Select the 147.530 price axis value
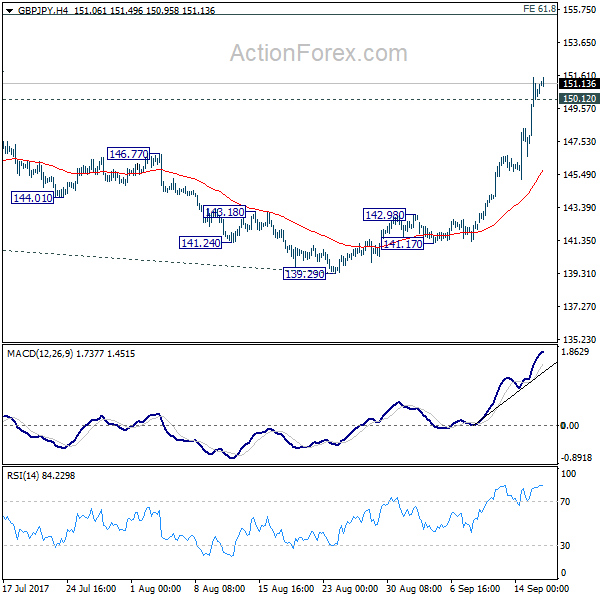The height and width of the screenshot is (600, 600). point(579,142)
